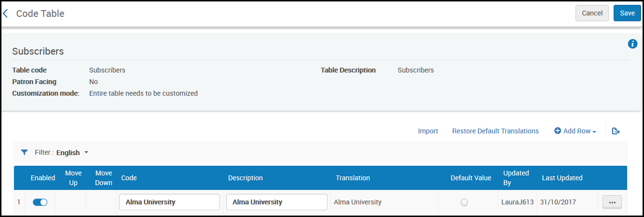This screenshot has width=644, height=217.
Task: Click Restore Default Translations
Action: click(495, 131)
